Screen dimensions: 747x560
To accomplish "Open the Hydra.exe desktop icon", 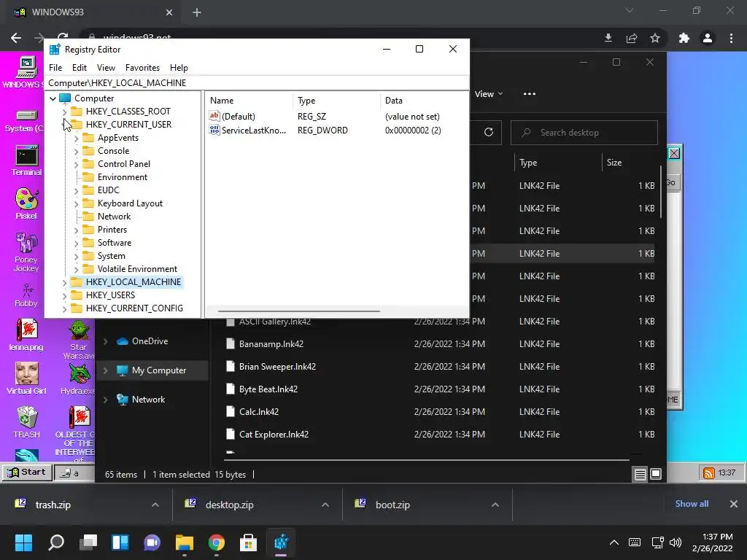I will (79, 379).
